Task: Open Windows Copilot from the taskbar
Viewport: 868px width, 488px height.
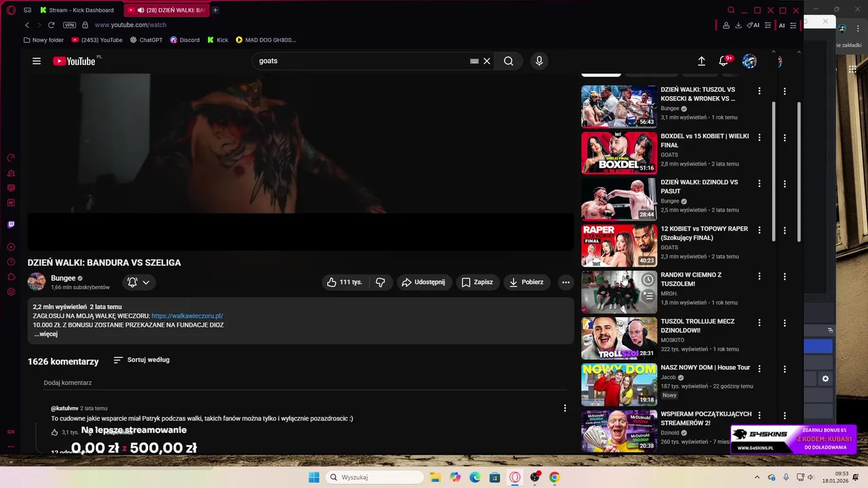Action: pos(455,477)
